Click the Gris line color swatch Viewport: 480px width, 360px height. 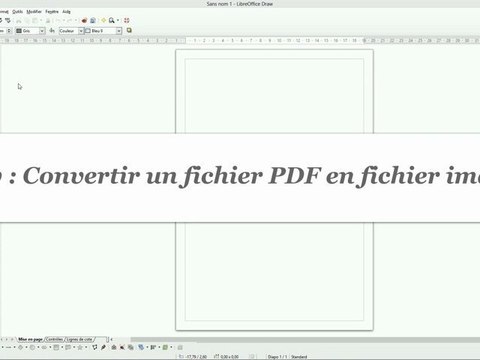(19, 31)
